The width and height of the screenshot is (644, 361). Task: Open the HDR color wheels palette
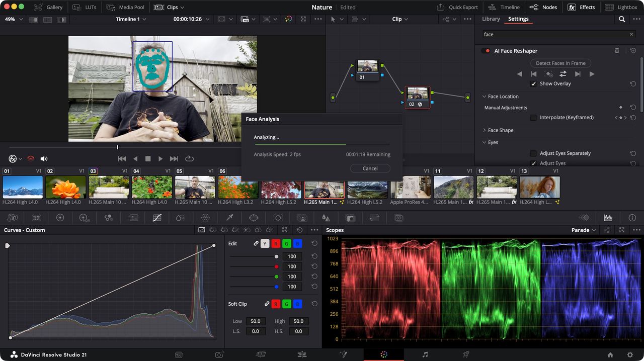(x=84, y=218)
